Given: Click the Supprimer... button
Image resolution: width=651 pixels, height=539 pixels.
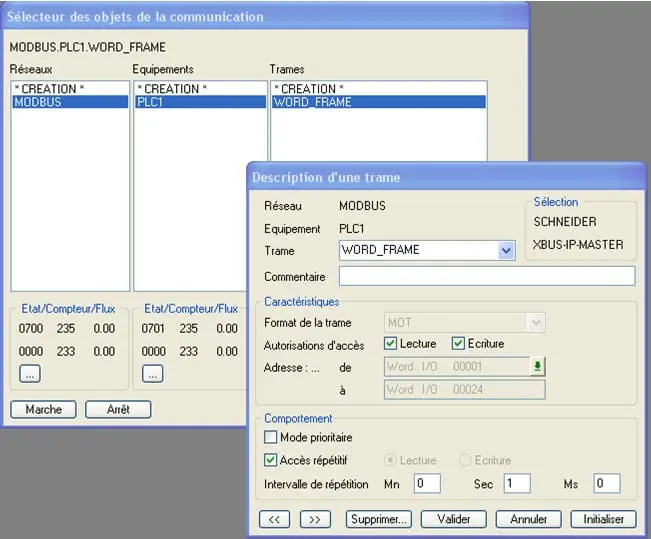Looking at the screenshot, I should pos(379,519).
